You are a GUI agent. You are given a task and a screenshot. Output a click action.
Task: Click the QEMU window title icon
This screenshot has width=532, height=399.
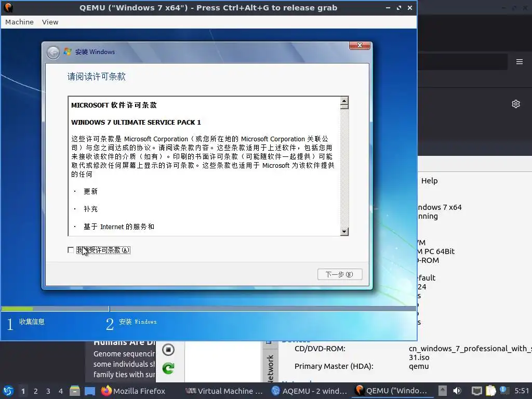pos(8,7)
